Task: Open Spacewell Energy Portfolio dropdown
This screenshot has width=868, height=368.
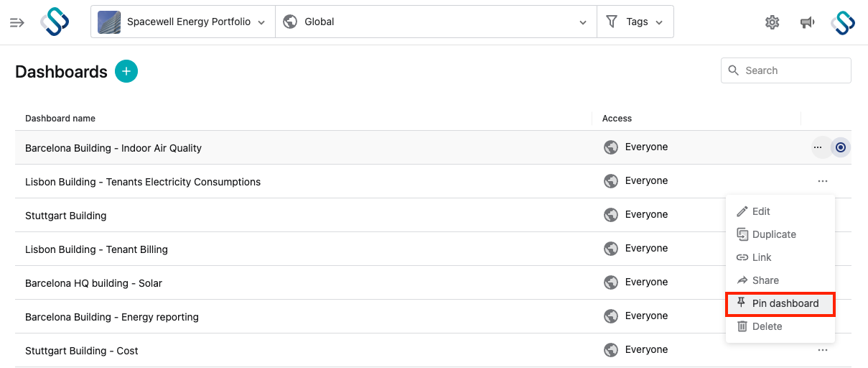Action: [x=183, y=22]
